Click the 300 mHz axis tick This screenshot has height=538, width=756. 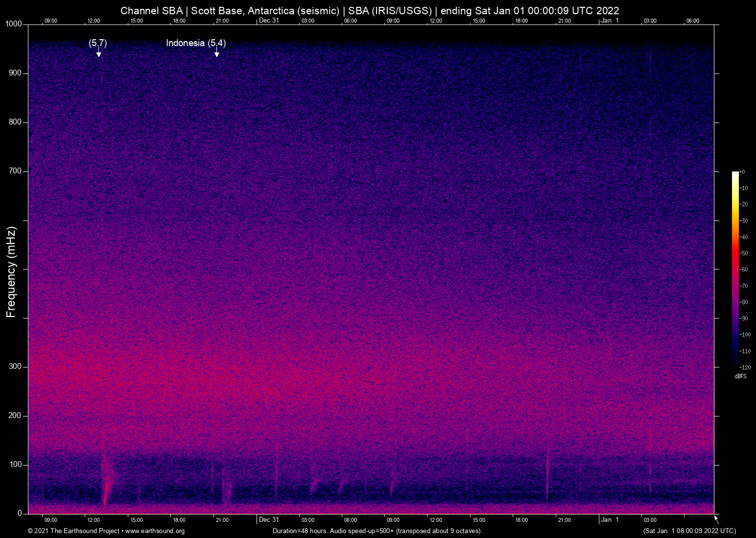16,366
